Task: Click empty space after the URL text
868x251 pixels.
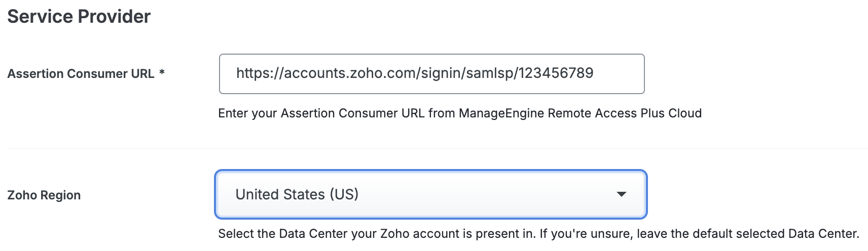Action: (x=619, y=74)
